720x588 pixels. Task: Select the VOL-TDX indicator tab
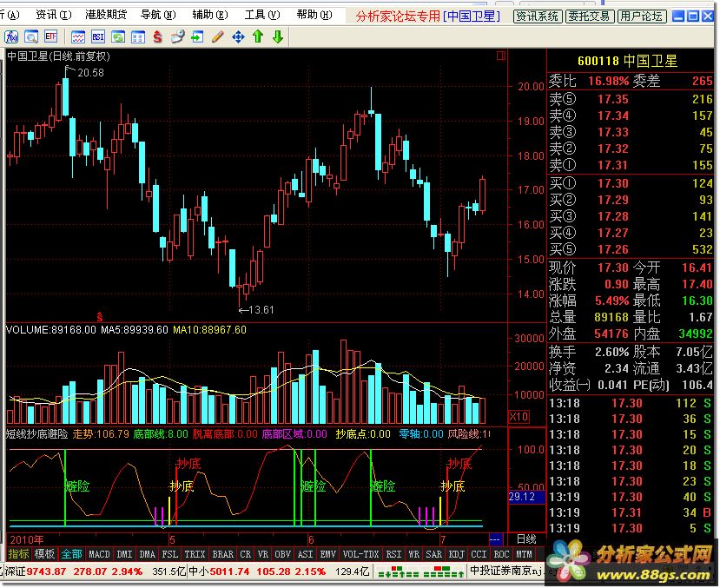(x=361, y=554)
